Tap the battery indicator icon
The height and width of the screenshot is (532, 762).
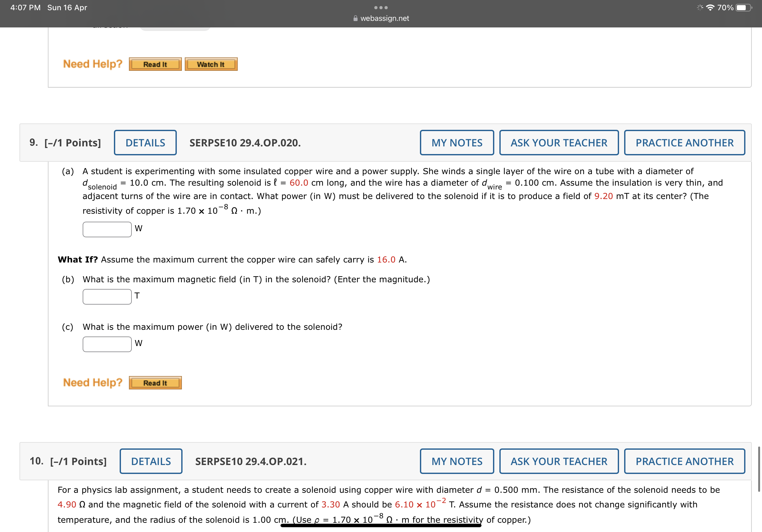743,8
